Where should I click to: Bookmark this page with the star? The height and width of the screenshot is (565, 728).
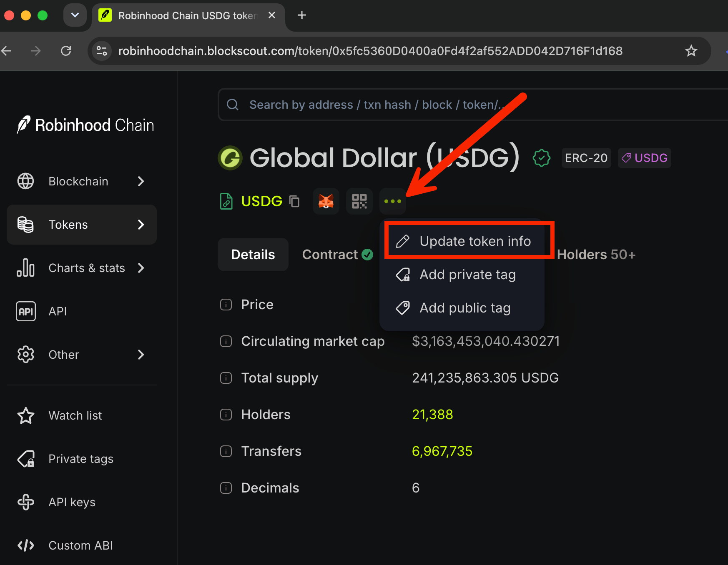click(691, 51)
